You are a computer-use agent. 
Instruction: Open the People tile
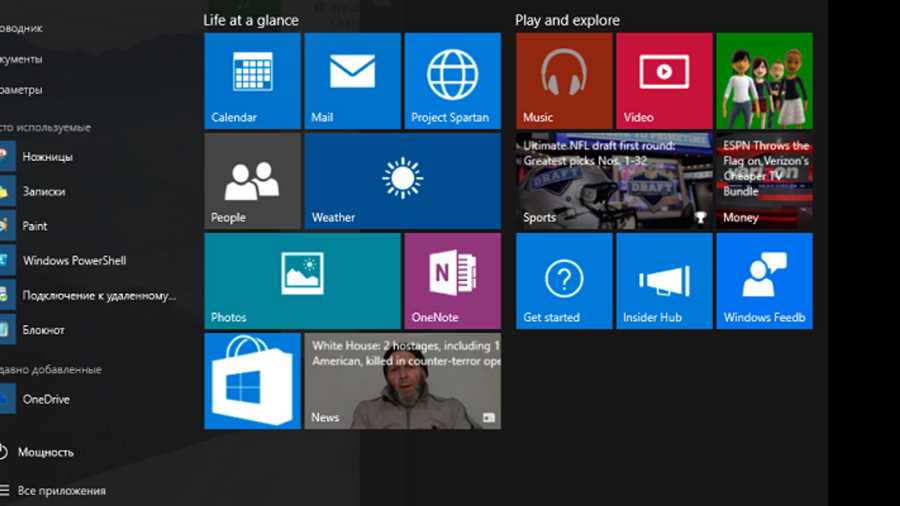point(252,181)
